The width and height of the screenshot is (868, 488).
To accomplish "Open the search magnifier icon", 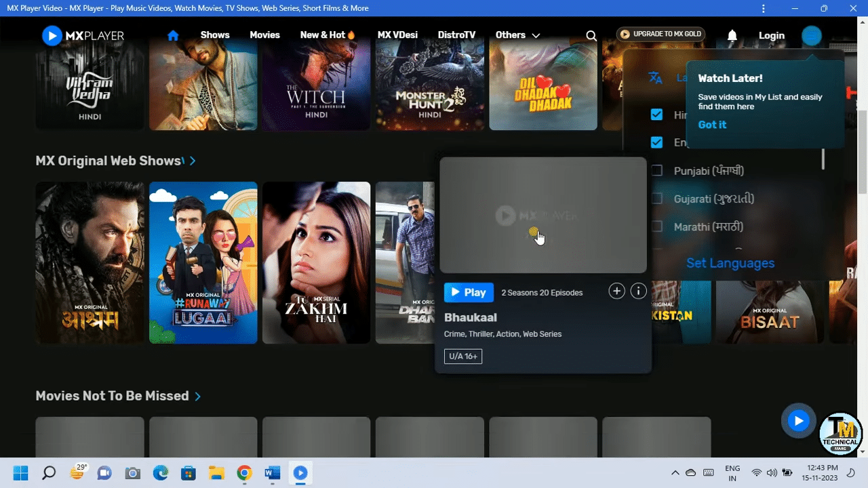I will (x=591, y=36).
